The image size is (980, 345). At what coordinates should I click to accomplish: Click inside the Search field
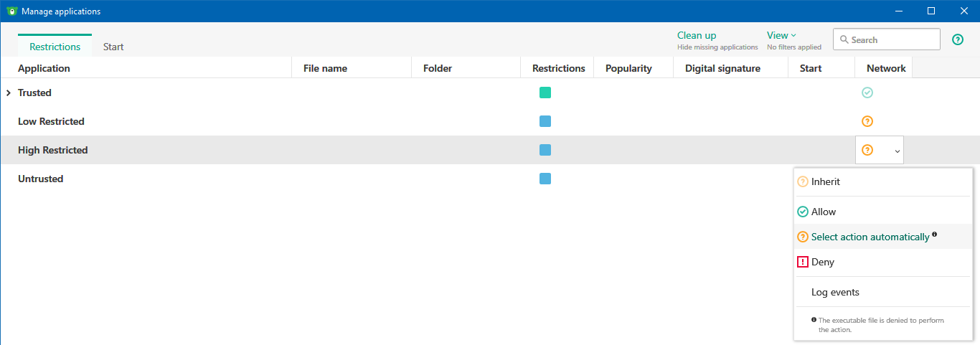[887, 39]
